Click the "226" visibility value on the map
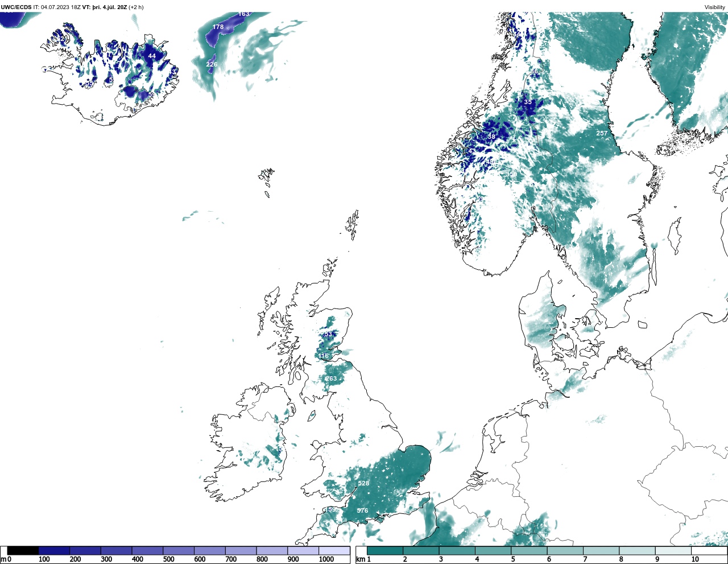The width and height of the screenshot is (728, 564). coord(212,64)
